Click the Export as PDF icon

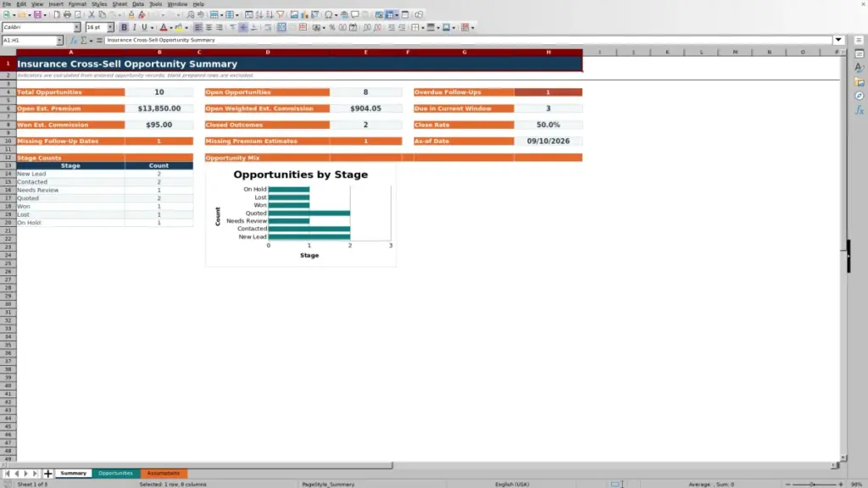[57, 14]
